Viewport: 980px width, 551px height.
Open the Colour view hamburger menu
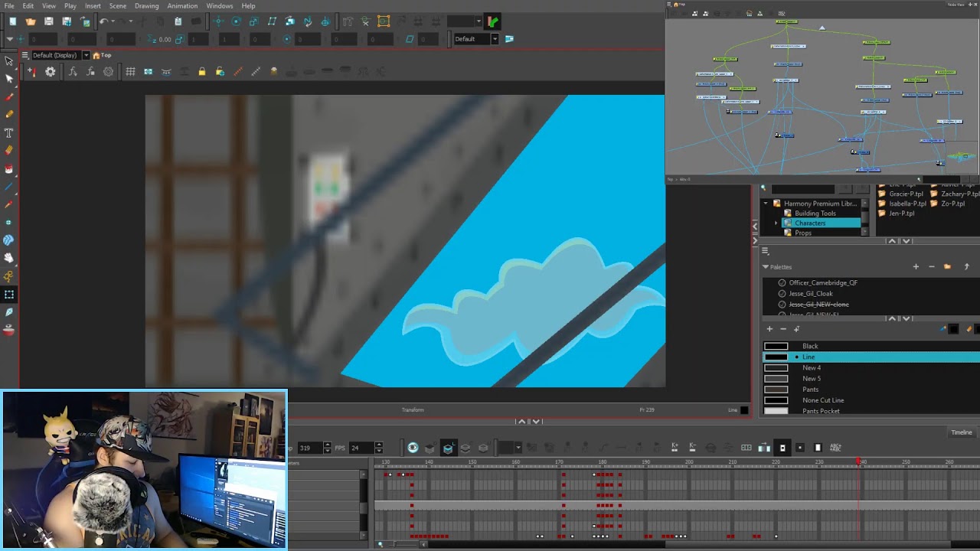[765, 251]
